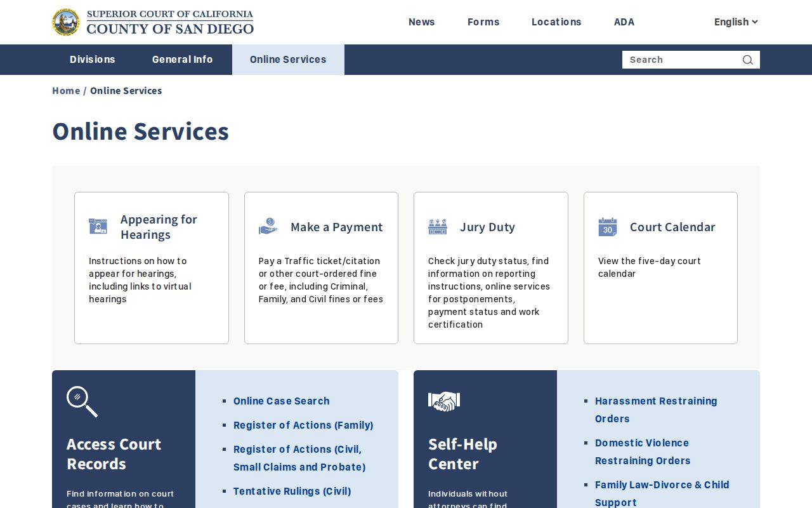Click the San Diego Superior Court seal logo
Viewport: 812px width, 508px height.
pos(66,22)
